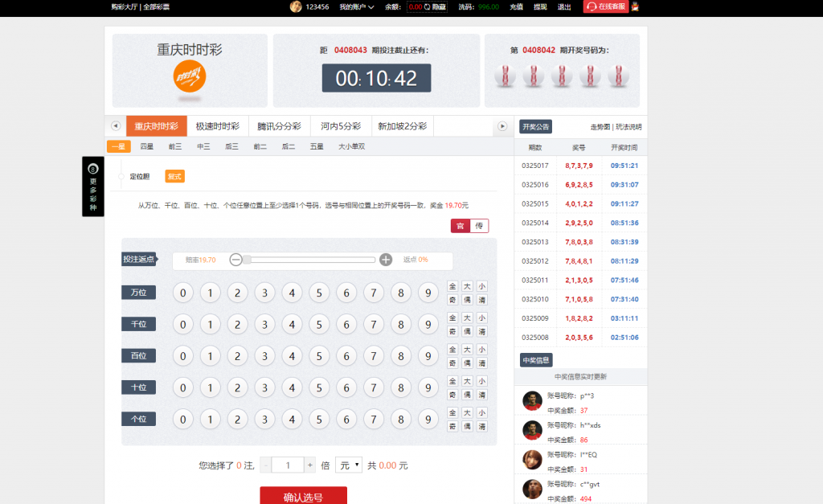This screenshot has width=823, height=504.
Task: Expand the 更多彩种 side panel
Action: 93,186
